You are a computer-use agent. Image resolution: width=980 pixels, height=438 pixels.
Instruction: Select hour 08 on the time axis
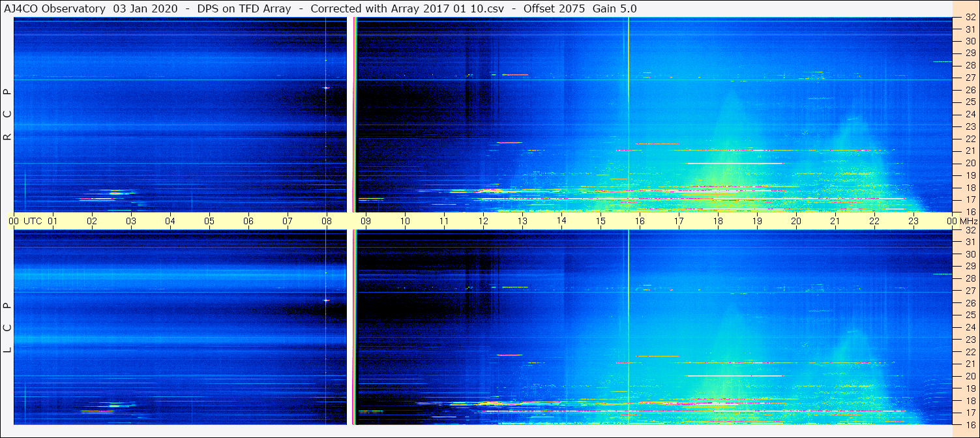tap(327, 221)
